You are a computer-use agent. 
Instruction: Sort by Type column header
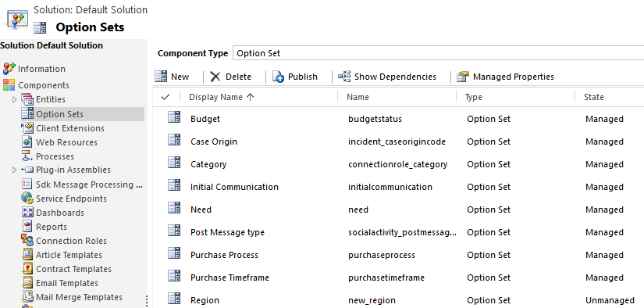click(x=473, y=98)
